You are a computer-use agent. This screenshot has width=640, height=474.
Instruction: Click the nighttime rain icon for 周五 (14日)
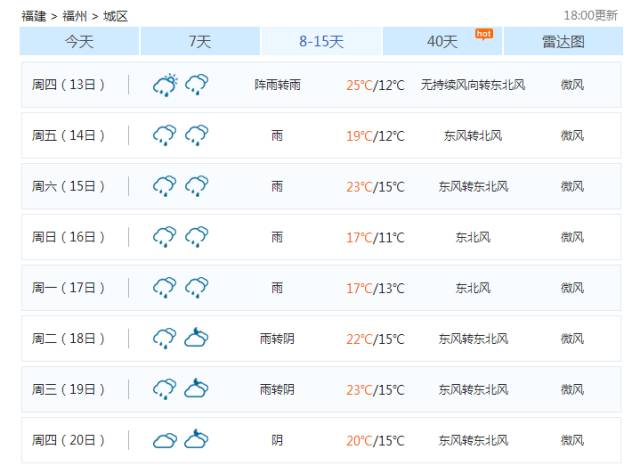pos(197,135)
